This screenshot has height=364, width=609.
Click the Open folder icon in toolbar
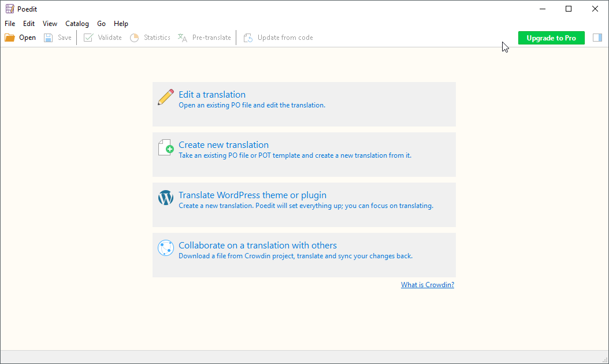click(x=10, y=38)
